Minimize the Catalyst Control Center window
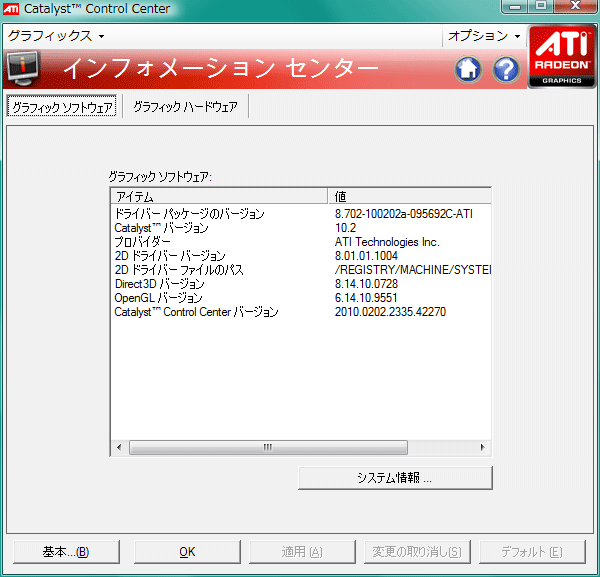This screenshot has height=577, width=600. coord(515,7)
